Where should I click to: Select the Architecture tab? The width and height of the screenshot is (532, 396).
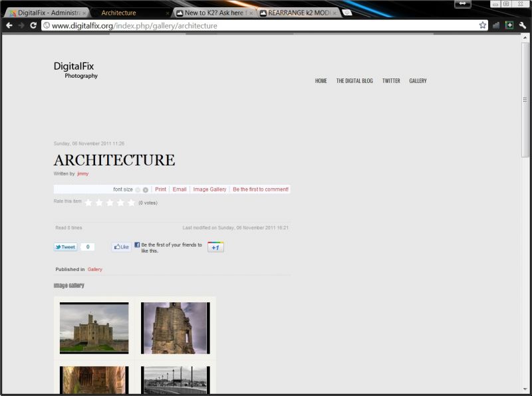point(130,13)
